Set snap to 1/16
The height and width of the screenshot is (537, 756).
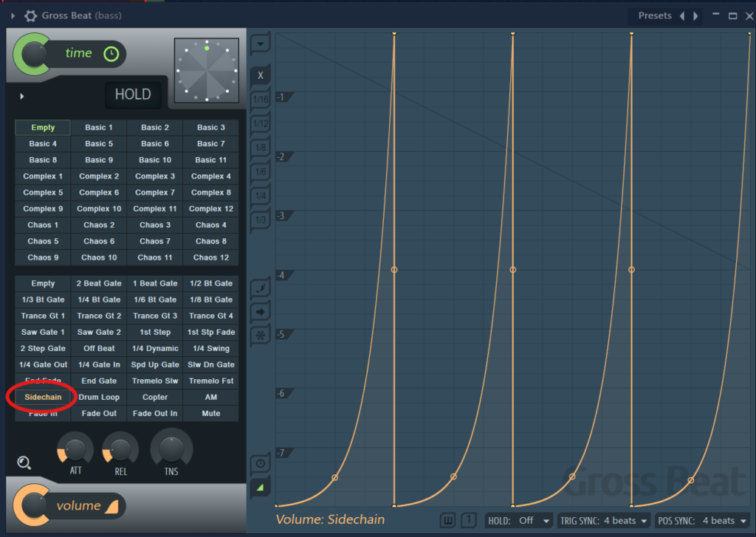261,100
